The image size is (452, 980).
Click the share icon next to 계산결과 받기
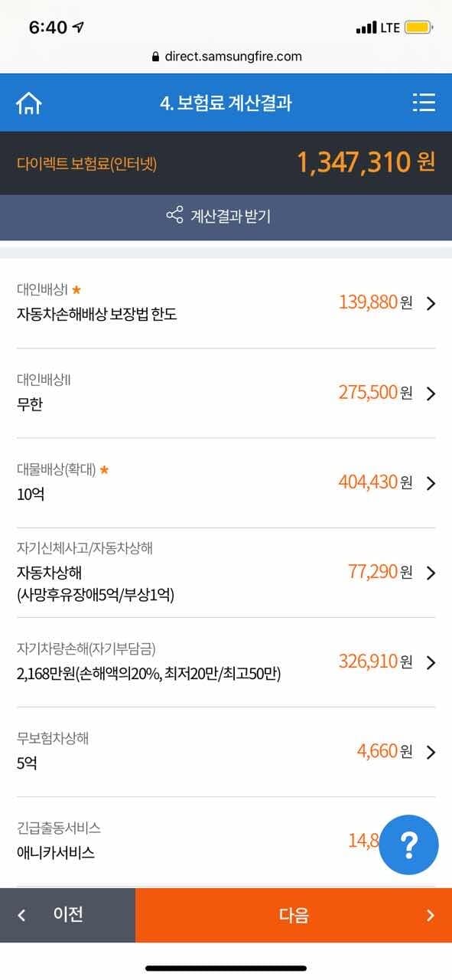(x=174, y=217)
